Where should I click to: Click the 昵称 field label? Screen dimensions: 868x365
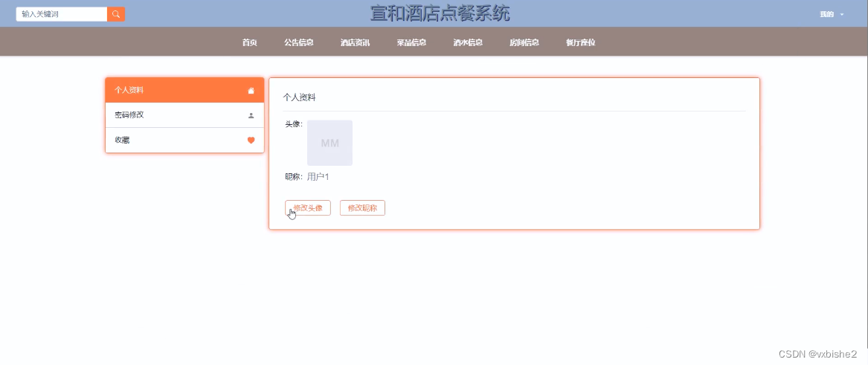coord(294,177)
